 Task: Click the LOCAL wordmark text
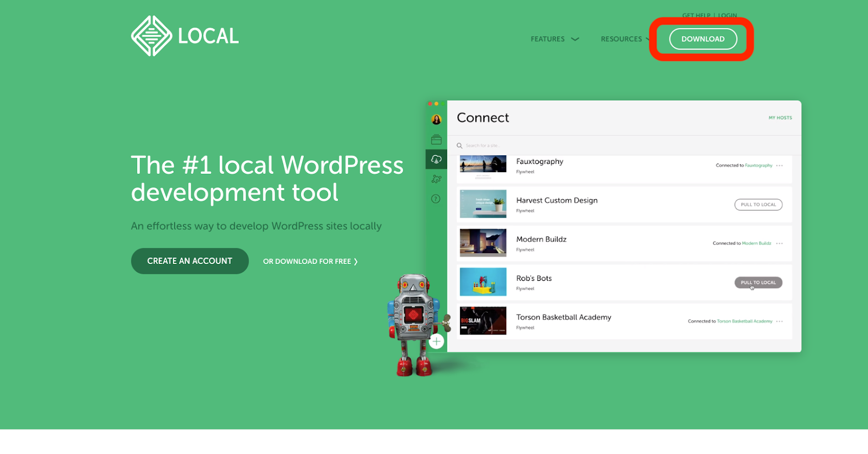[x=208, y=36]
